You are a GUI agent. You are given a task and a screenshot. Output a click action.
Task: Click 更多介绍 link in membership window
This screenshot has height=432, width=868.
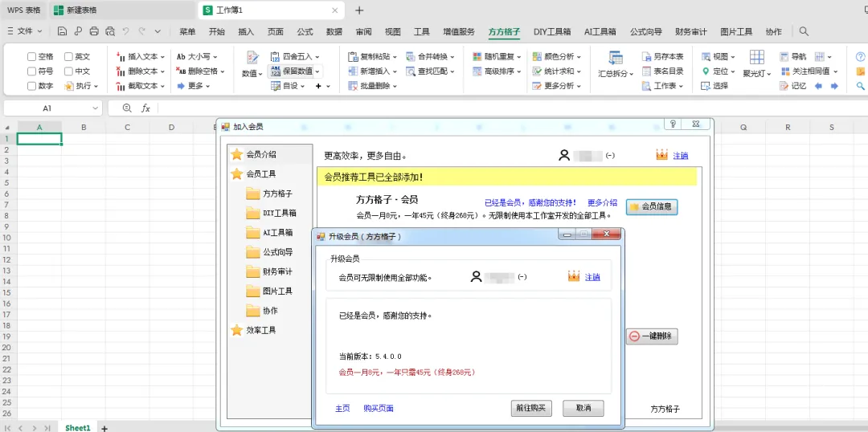point(602,202)
